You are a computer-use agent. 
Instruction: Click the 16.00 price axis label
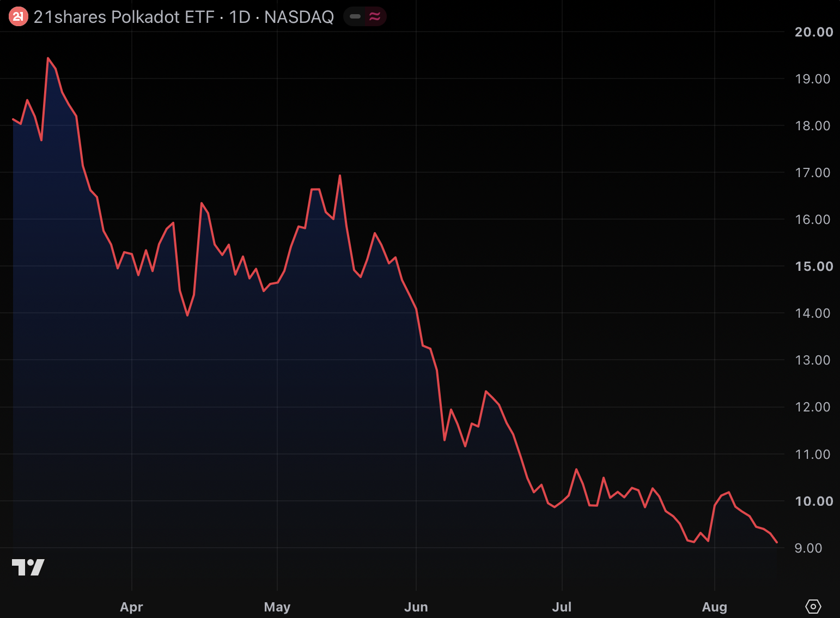tap(813, 219)
